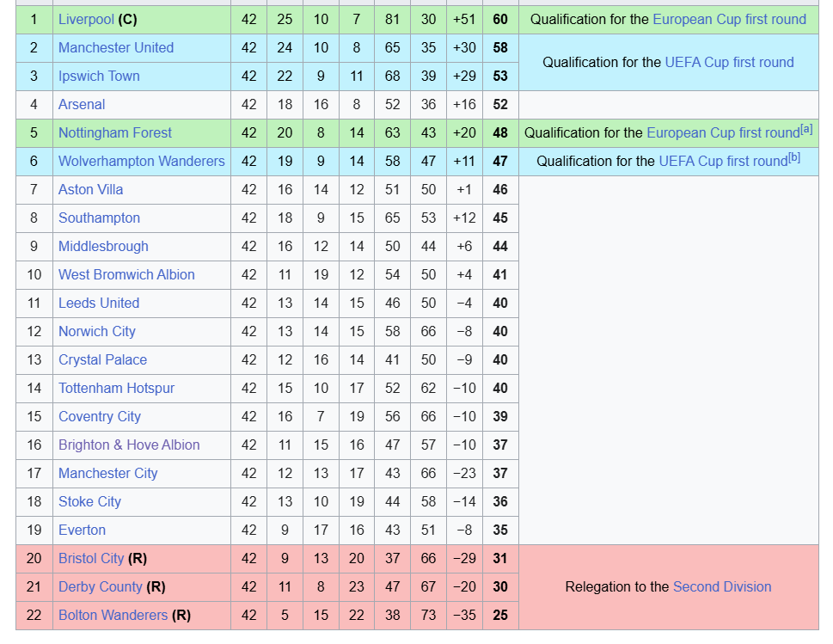Image resolution: width=833 pixels, height=644 pixels.
Task: Open the Arsenal team page link
Action: click(x=82, y=105)
